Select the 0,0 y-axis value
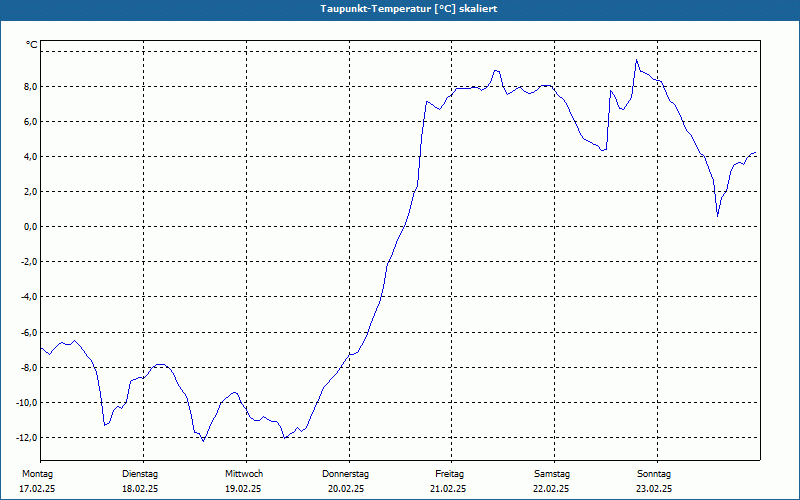The height and width of the screenshot is (500, 800). (30, 227)
